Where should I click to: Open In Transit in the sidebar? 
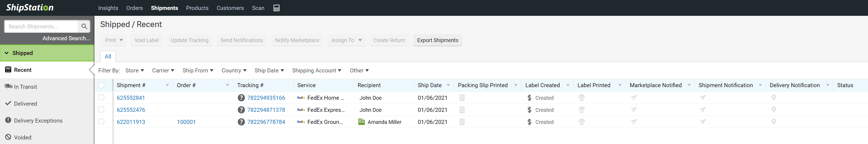tap(25, 87)
